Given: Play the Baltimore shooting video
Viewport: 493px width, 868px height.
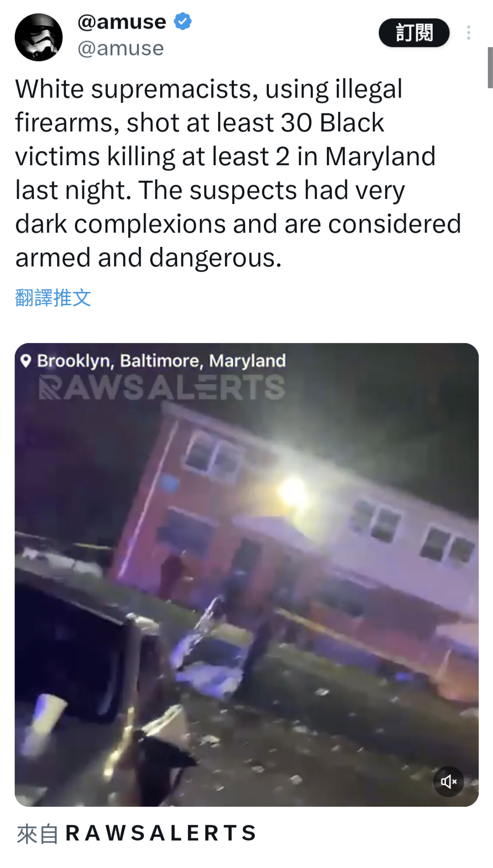Looking at the screenshot, I should coord(246,575).
